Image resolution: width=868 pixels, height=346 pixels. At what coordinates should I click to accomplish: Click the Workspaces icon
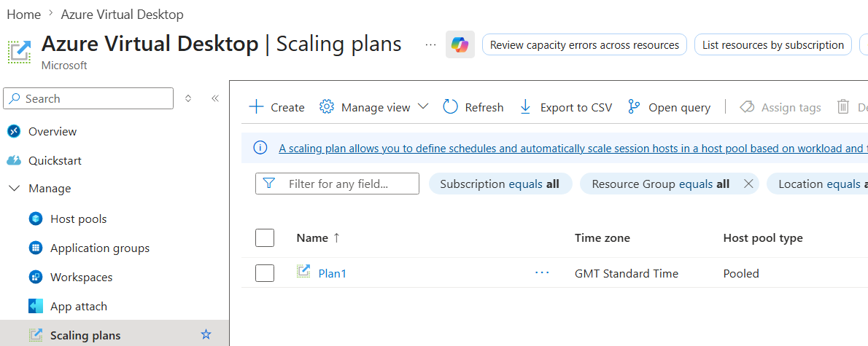click(x=36, y=278)
